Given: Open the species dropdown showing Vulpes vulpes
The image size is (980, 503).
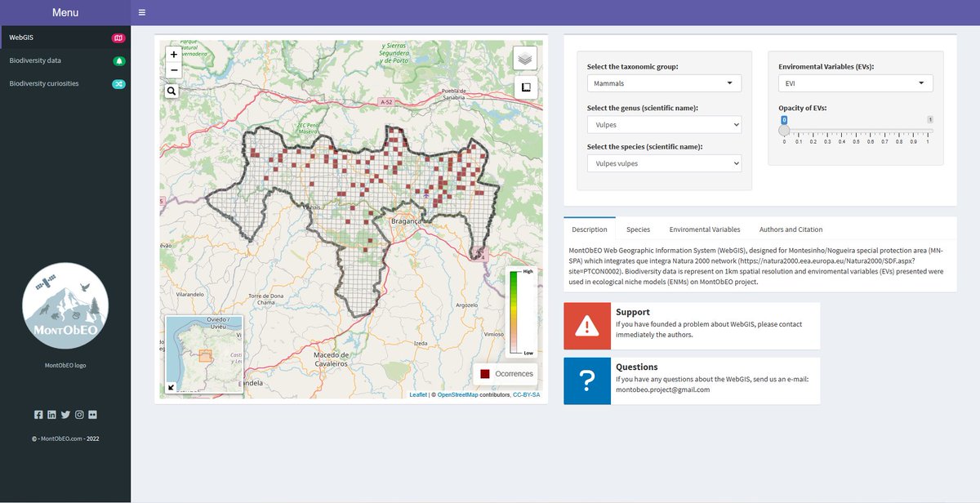Looking at the screenshot, I should (664, 163).
